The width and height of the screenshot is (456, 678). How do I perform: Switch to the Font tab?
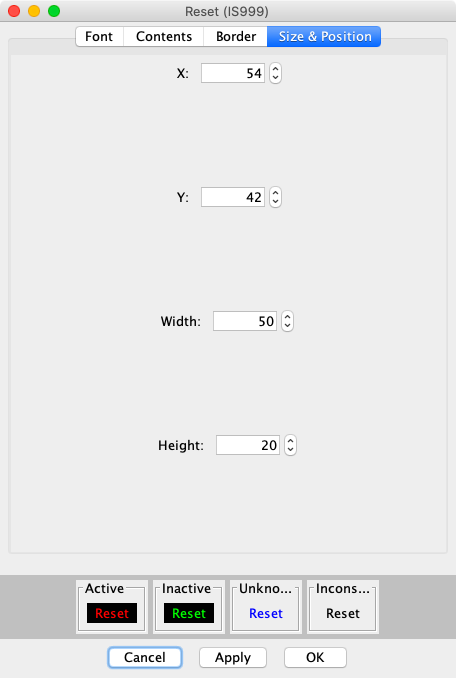click(x=99, y=36)
